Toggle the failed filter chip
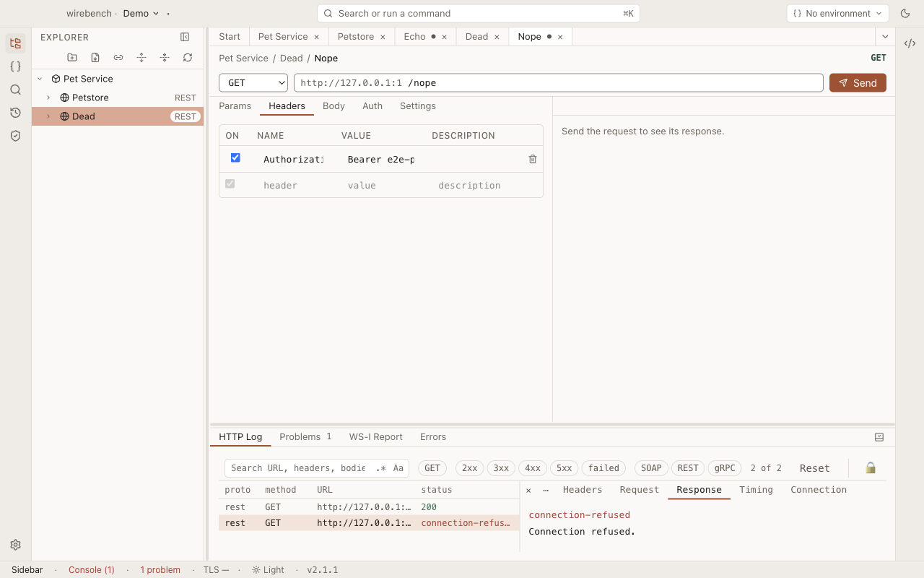The height and width of the screenshot is (578, 924). coord(604,468)
